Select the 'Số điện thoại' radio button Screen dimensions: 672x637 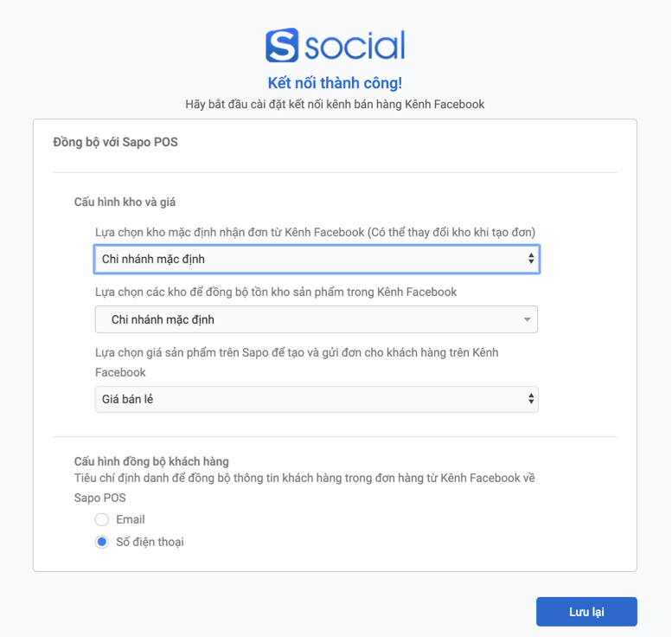[101, 542]
